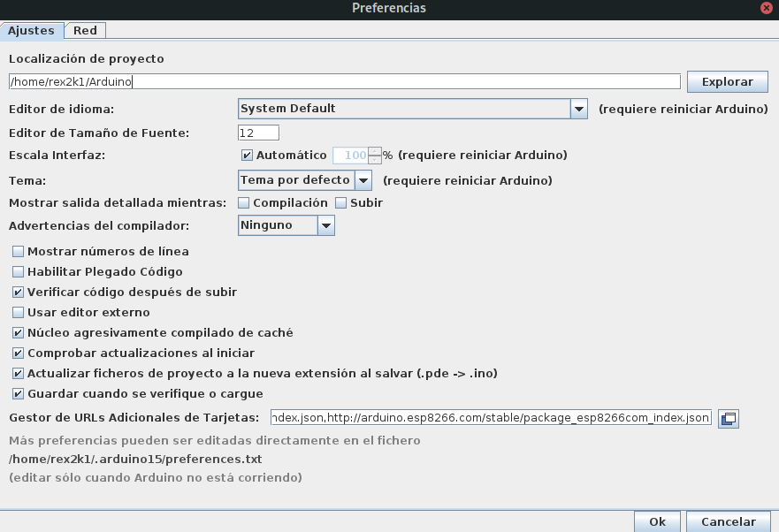Open the Tema dropdown list
The image size is (779, 532).
pos(363,180)
